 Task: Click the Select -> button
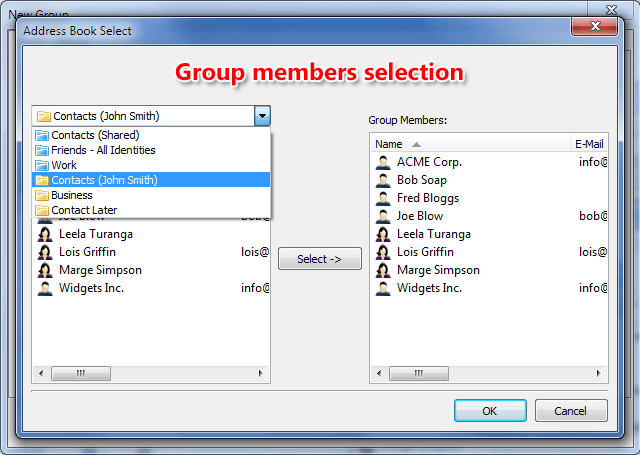click(320, 259)
